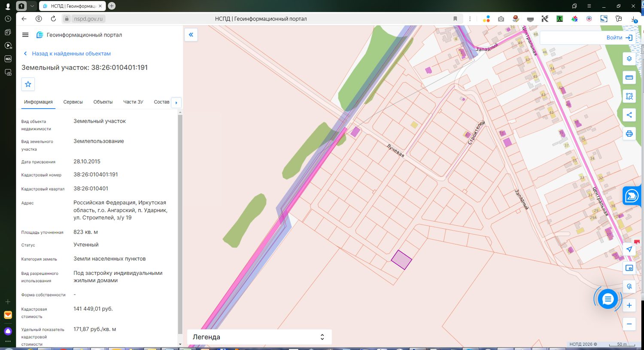The height and width of the screenshot is (350, 644).
Task: Return via Назад к найденным объектам link
Action: coord(67,54)
